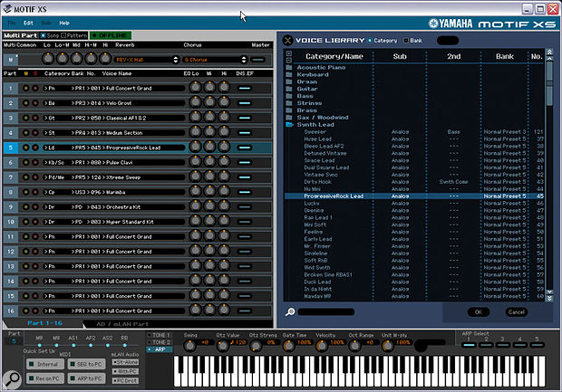This screenshot has width=562, height=392.
Task: Click the voice search input field
Action: [326, 312]
